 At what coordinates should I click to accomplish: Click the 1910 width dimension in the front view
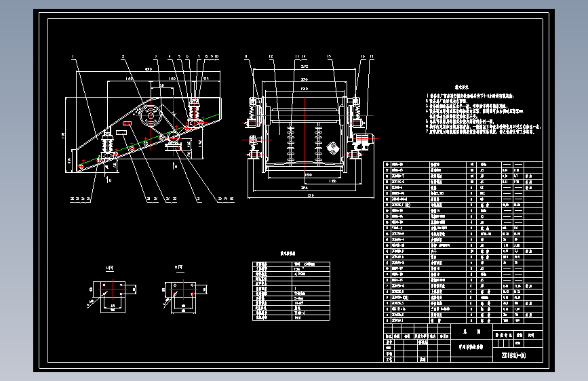pyautogui.click(x=304, y=89)
